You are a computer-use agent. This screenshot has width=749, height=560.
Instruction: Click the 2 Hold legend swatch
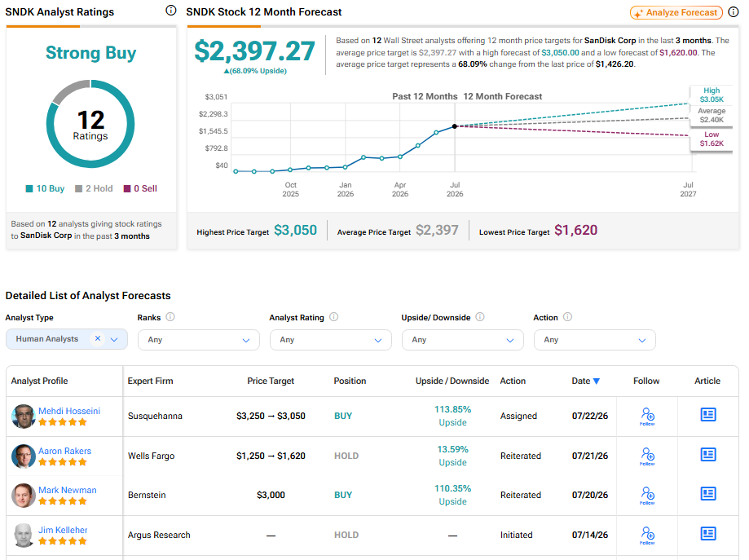pyautogui.click(x=79, y=189)
